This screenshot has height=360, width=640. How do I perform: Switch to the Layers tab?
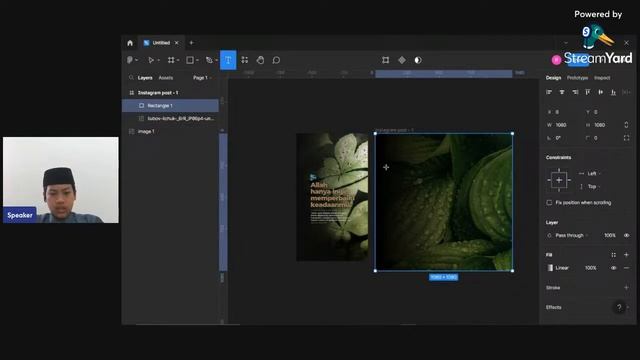[x=145, y=78]
